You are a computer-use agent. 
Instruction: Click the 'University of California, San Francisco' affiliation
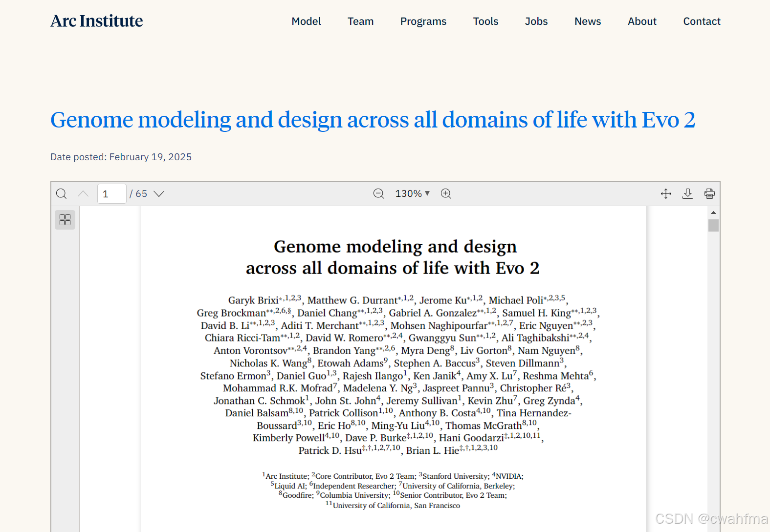point(396,506)
